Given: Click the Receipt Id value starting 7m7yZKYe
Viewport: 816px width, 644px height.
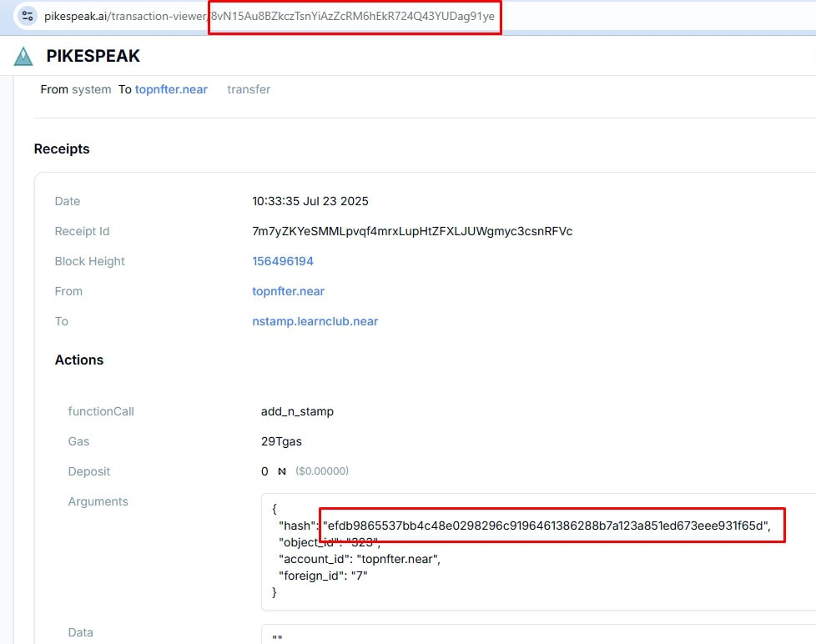Looking at the screenshot, I should coord(412,231).
